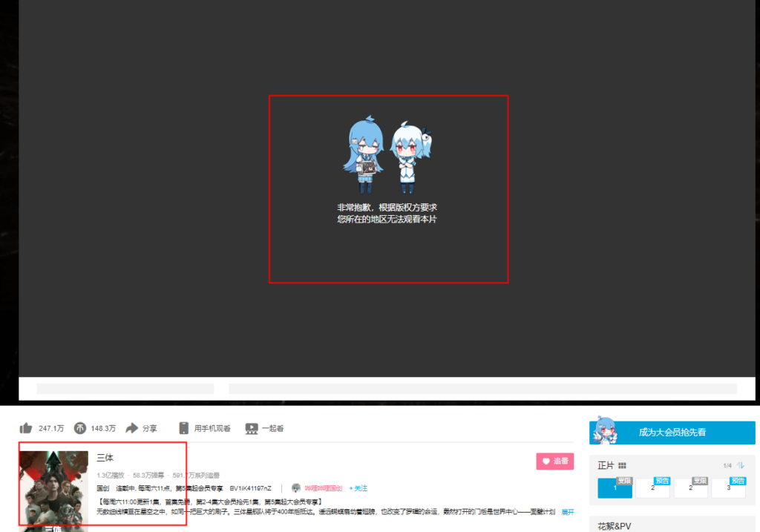Click the 三体 series cover thumbnail
Screen dimensions: 760x532
pos(53,490)
